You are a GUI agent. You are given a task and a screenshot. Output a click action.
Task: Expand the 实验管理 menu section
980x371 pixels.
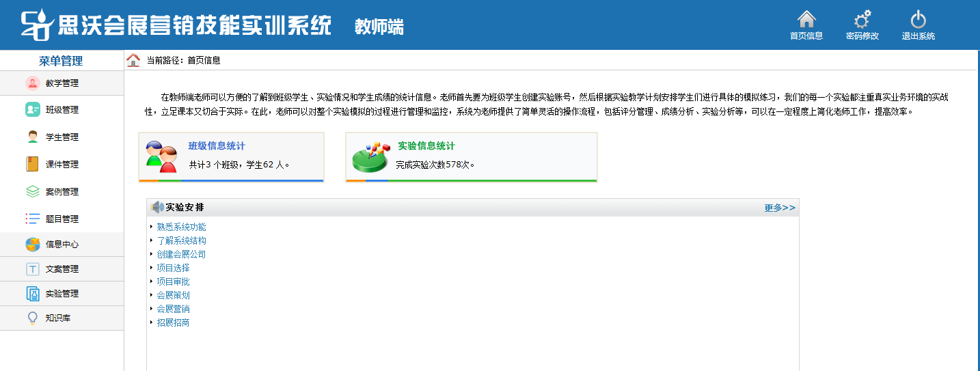pyautogui.click(x=62, y=294)
